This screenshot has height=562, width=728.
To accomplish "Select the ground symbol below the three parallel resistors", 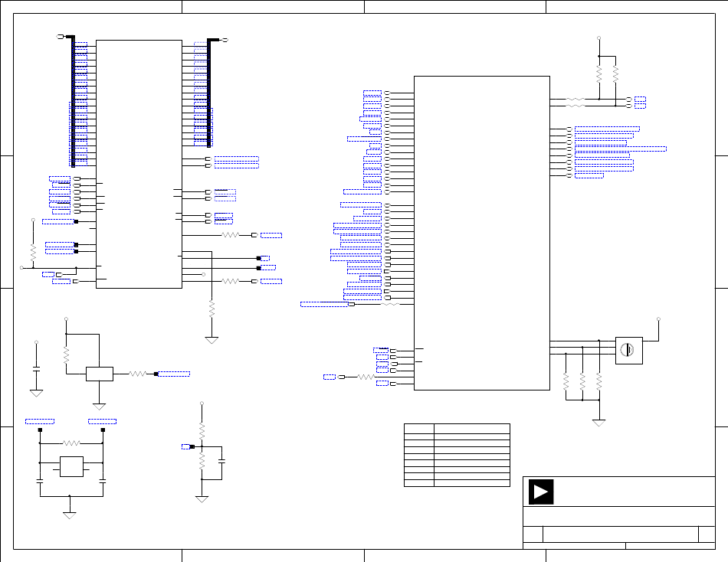I will [x=599, y=423].
